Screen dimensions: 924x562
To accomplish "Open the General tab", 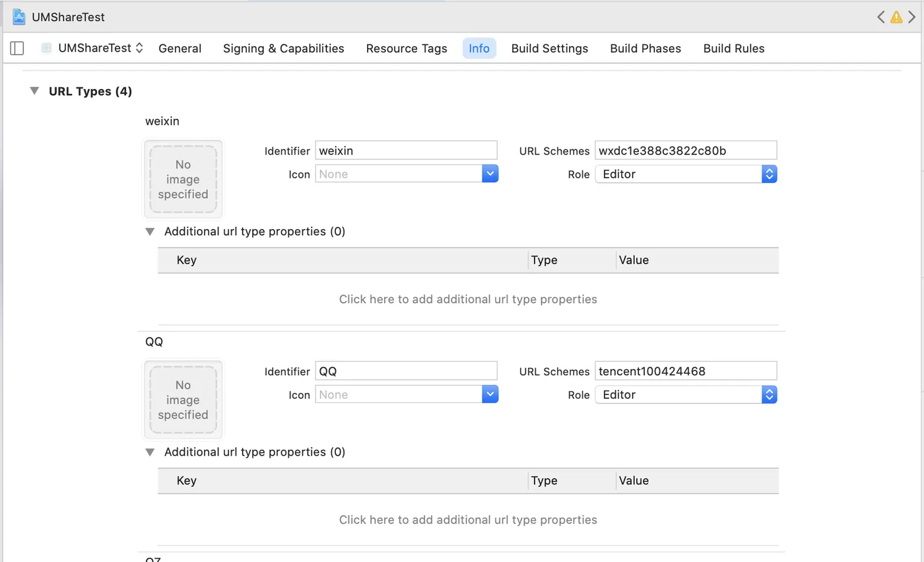I will [180, 48].
